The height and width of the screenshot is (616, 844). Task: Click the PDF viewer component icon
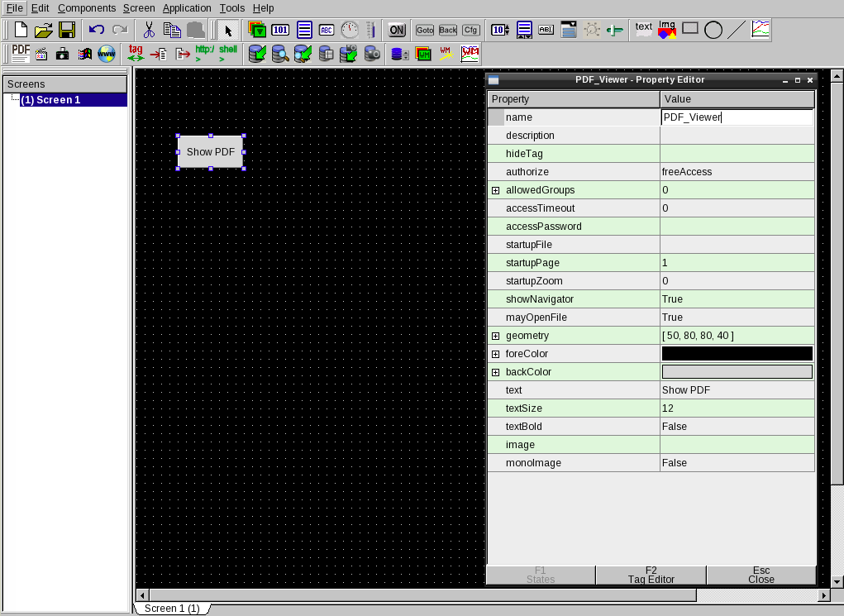[21, 54]
